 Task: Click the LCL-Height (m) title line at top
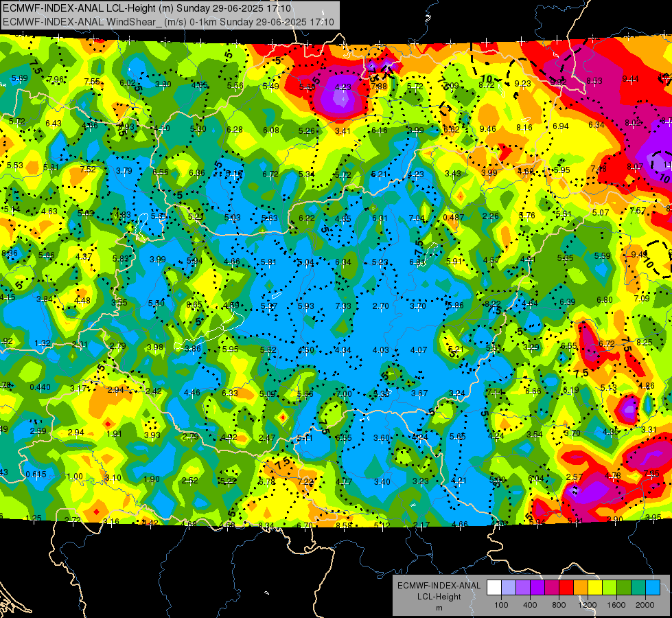[x=147, y=8]
